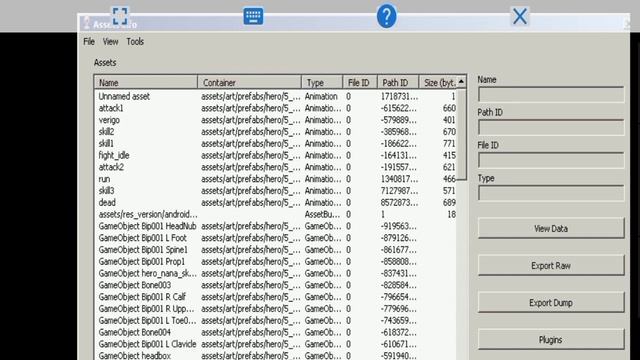Select the "assets/res_version/android..." AssetBundle row

[276, 214]
